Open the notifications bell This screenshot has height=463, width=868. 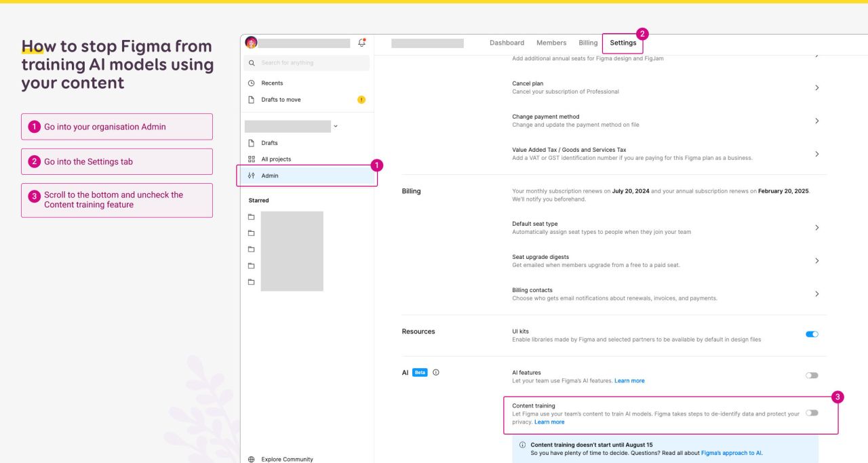[362, 41]
